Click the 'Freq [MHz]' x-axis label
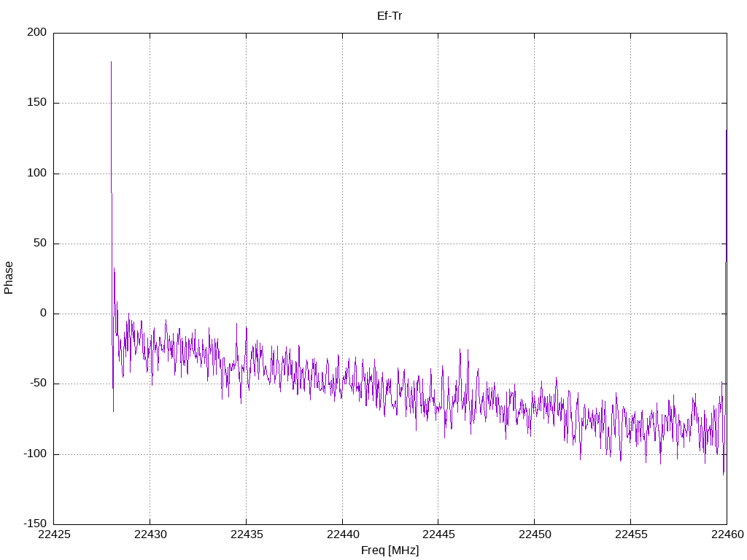The height and width of the screenshot is (560, 747). click(x=390, y=551)
